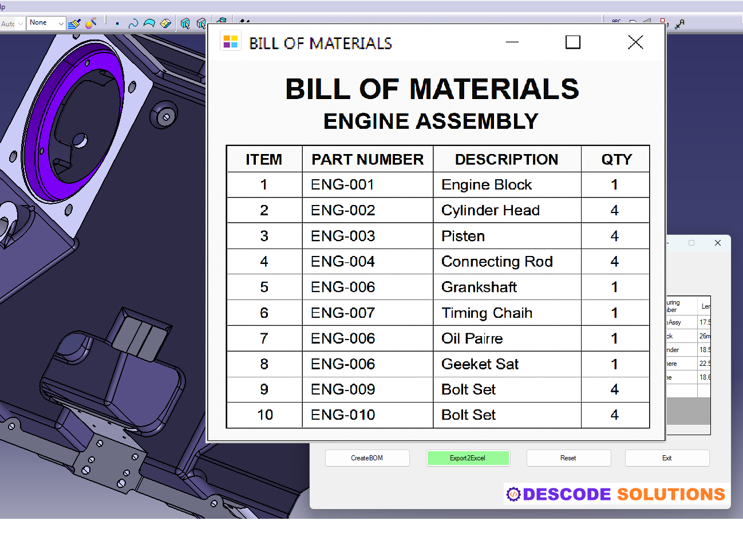Click the DESCODE SOLUTIONS gear logo
The width and height of the screenshot is (743, 560).
[x=513, y=494]
